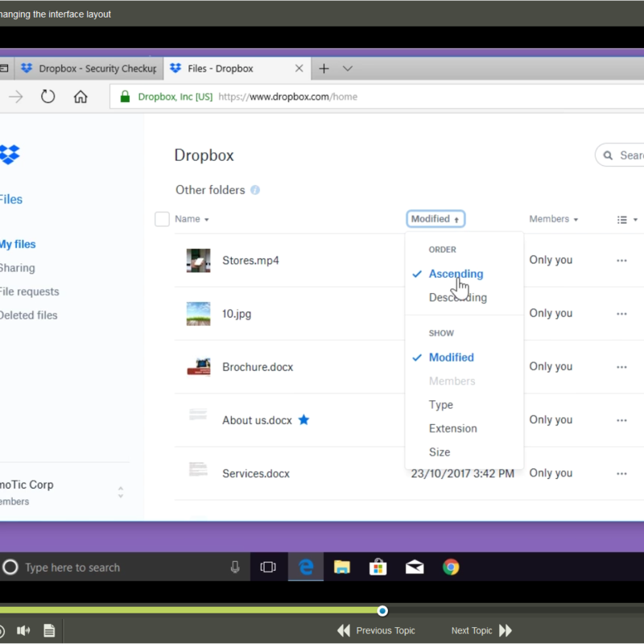Select Ascending order in the menu

tap(456, 274)
